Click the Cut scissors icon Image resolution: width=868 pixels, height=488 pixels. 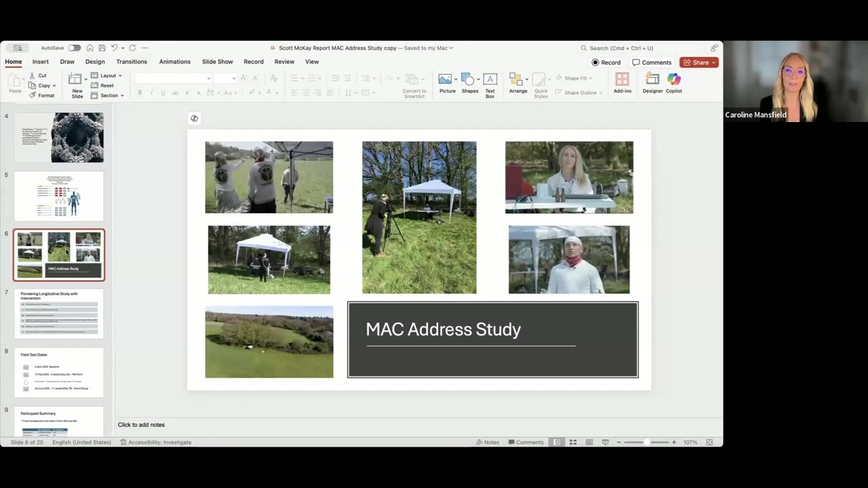tap(32, 76)
